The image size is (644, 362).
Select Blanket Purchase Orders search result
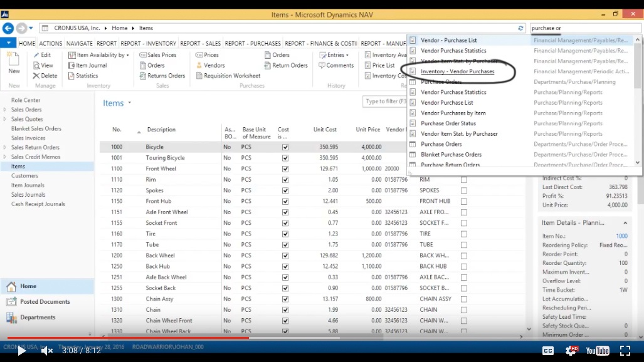point(451,154)
